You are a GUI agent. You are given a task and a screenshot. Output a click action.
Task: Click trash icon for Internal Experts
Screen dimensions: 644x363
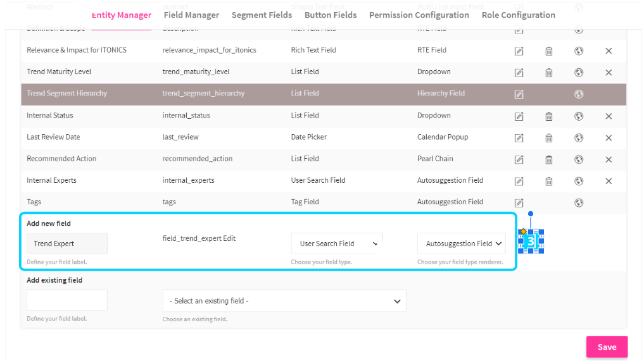click(549, 181)
